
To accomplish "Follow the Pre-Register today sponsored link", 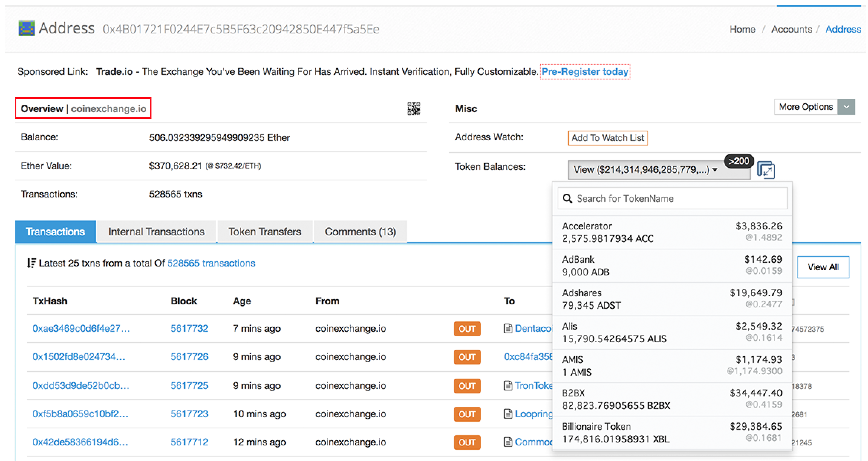I will (x=585, y=72).
